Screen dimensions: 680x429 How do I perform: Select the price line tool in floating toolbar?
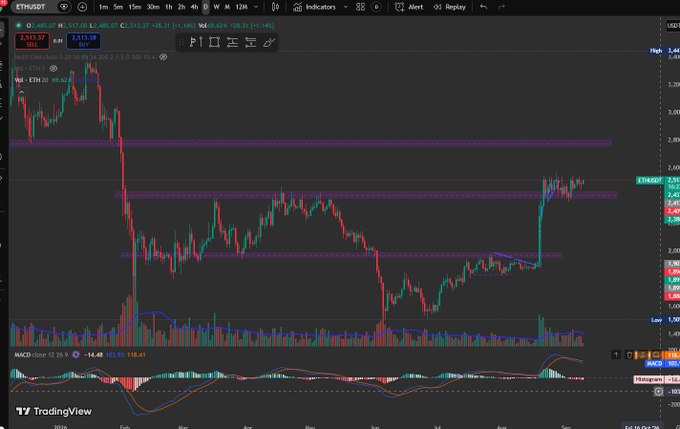[x=251, y=42]
